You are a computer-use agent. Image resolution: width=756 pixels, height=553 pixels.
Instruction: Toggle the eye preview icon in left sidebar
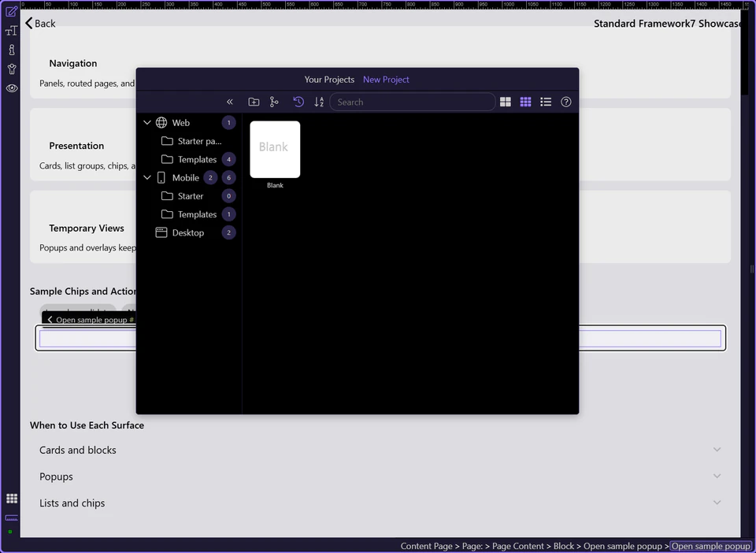[x=12, y=88]
